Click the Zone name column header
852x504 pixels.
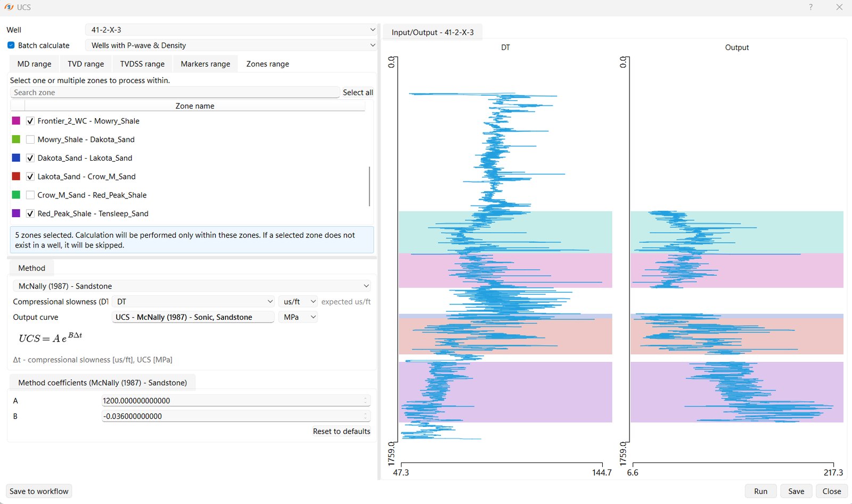[195, 106]
